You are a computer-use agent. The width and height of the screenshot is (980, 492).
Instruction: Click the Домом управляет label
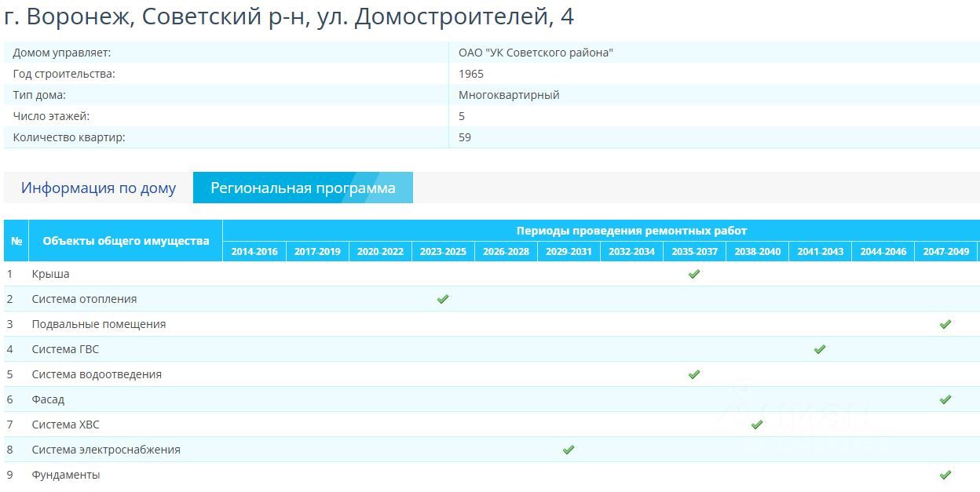(x=62, y=53)
